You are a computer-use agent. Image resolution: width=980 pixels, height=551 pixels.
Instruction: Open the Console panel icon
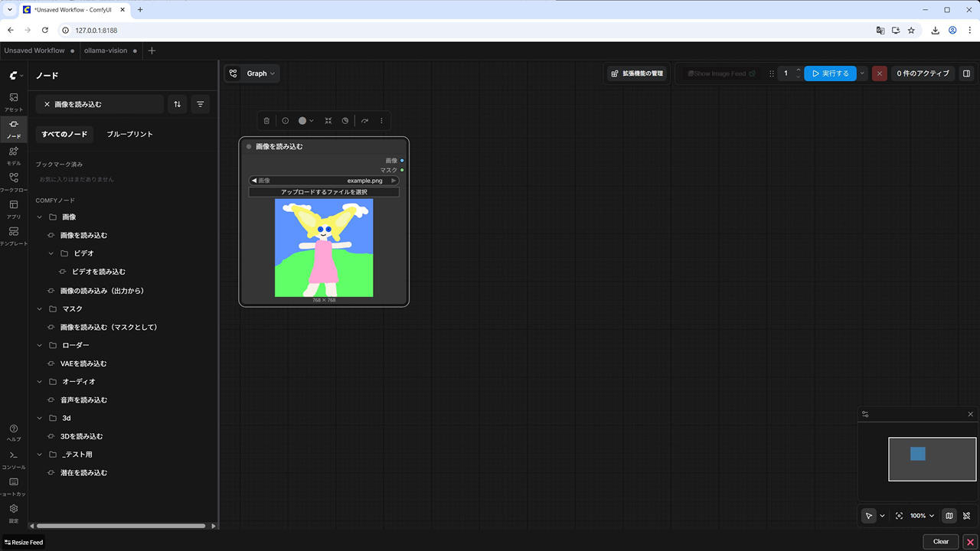coord(14,459)
